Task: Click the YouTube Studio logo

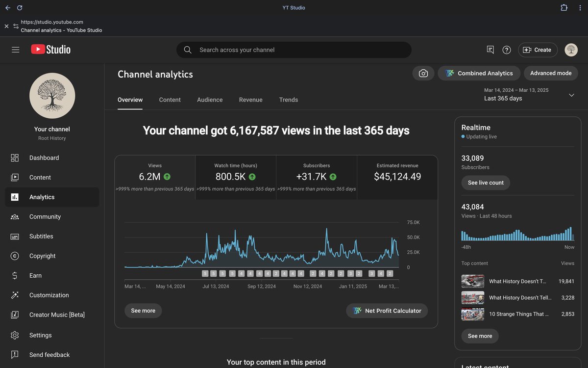Action: tap(51, 50)
